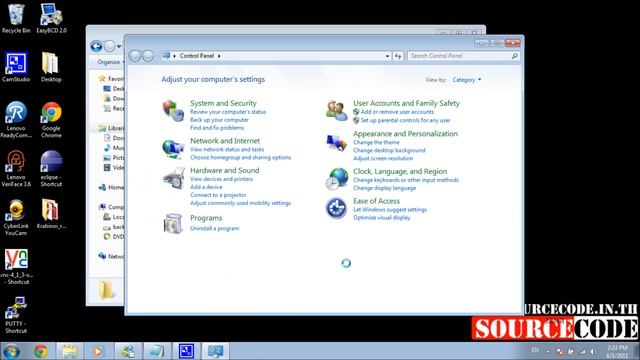Select Recycle Bin desktop icon
The height and width of the screenshot is (360, 640).
[x=16, y=19]
